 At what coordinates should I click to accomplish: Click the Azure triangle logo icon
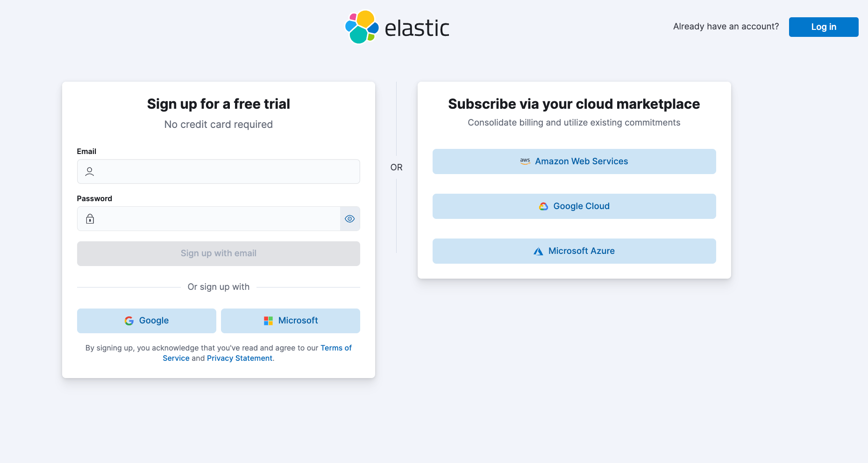pyautogui.click(x=538, y=251)
